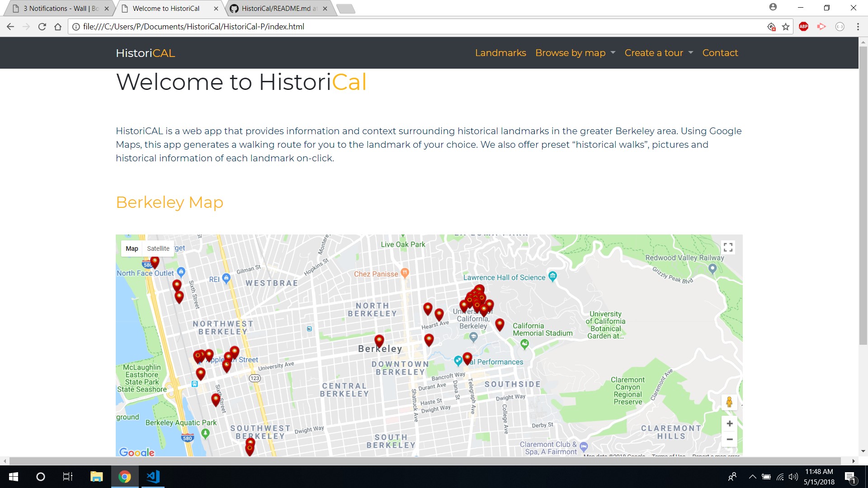Open the network status tray icon
Viewport: 868px width, 488px height.
780,476
